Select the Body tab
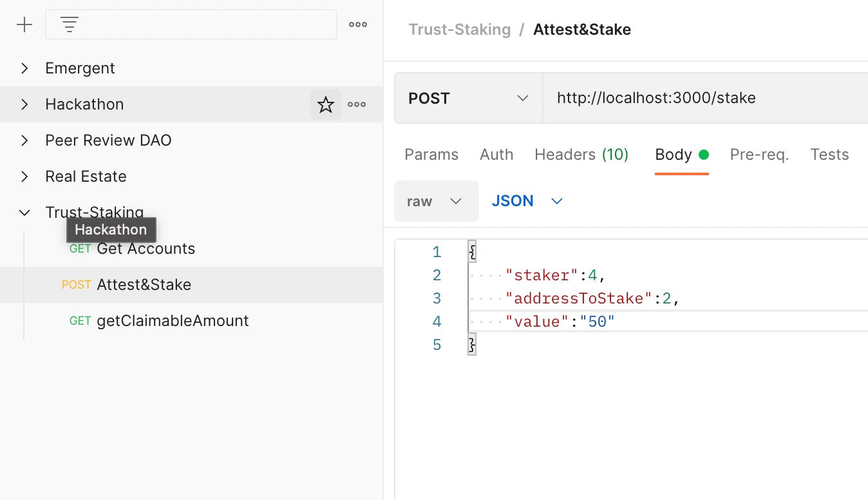This screenshot has height=500, width=868. (681, 155)
